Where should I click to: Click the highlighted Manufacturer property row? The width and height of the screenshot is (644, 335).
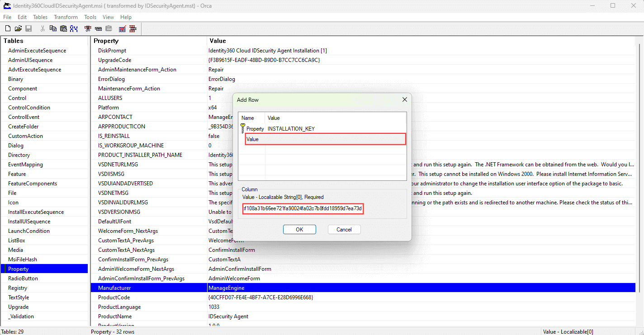pos(363,288)
